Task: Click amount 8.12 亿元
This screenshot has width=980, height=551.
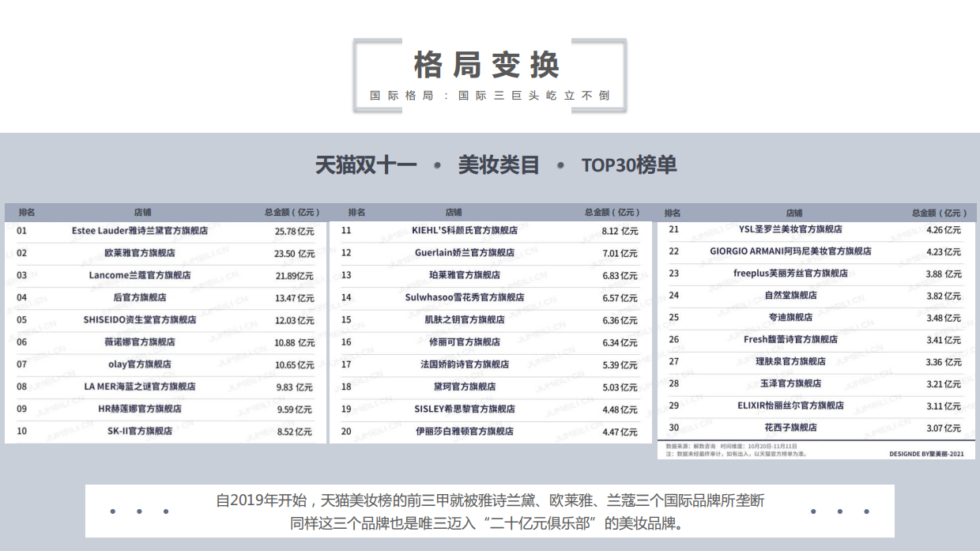Action: pyautogui.click(x=620, y=232)
